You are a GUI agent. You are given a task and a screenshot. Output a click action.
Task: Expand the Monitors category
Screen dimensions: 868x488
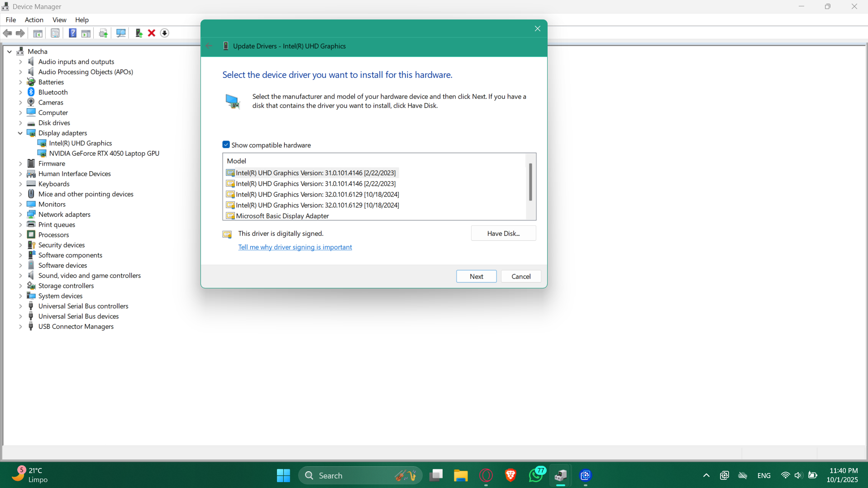(x=20, y=204)
